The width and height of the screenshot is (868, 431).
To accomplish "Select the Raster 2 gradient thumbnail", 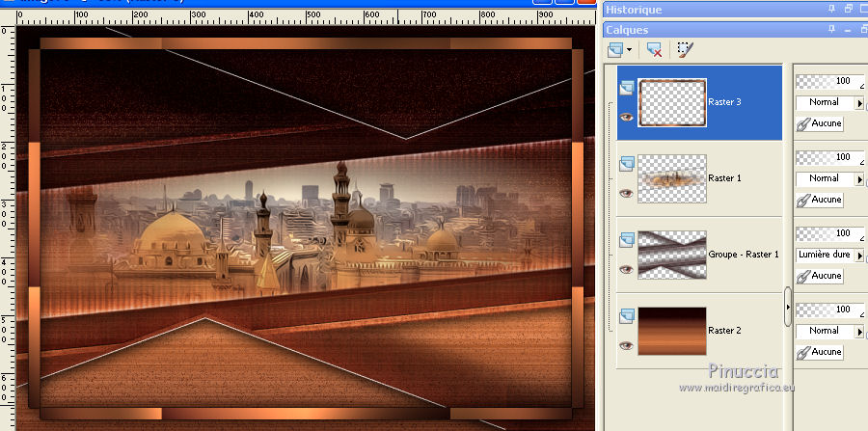I will click(672, 331).
